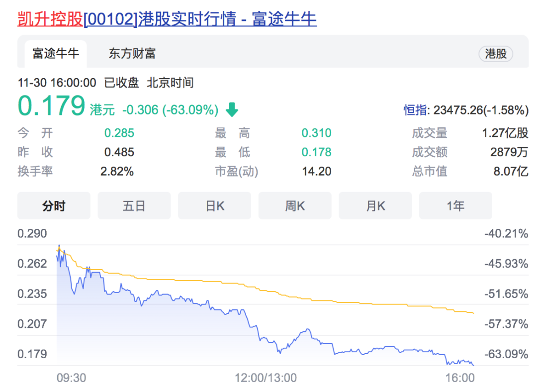The height and width of the screenshot is (392, 537).
Task: Click the 港股 market badge
Action: click(x=496, y=54)
